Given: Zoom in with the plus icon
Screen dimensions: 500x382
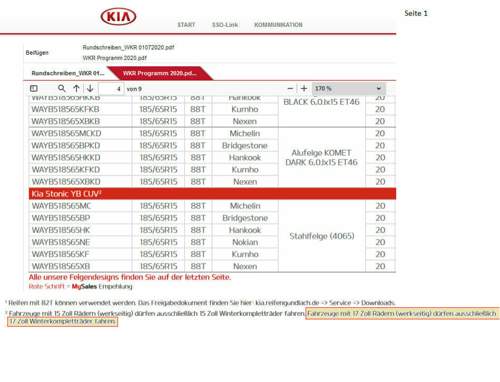Looking at the screenshot, I should (x=304, y=89).
